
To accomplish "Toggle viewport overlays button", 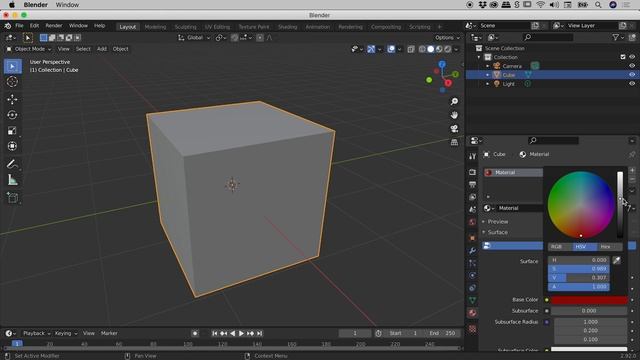I will click(391, 49).
